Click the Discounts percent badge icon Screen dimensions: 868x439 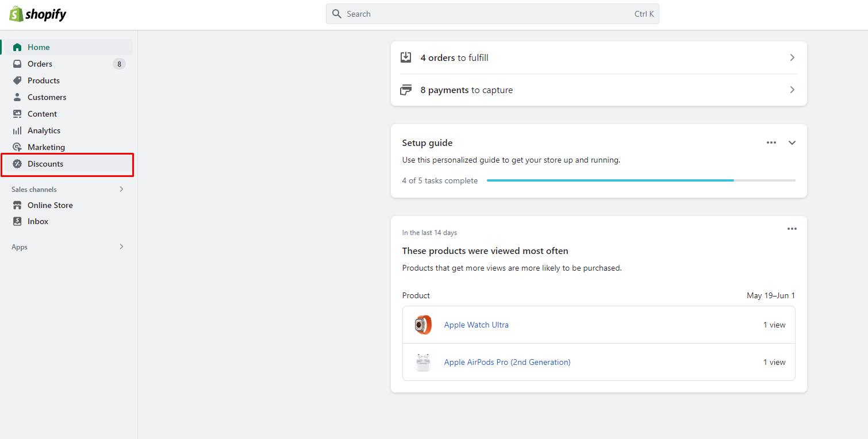tap(17, 164)
